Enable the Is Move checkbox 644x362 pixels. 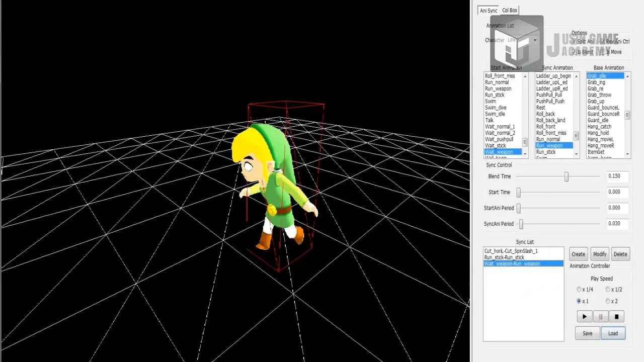(603, 52)
